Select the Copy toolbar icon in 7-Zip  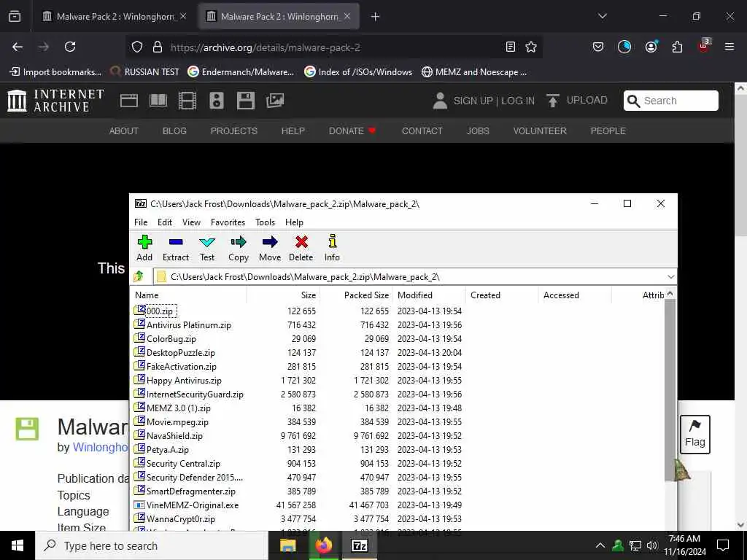239,248
